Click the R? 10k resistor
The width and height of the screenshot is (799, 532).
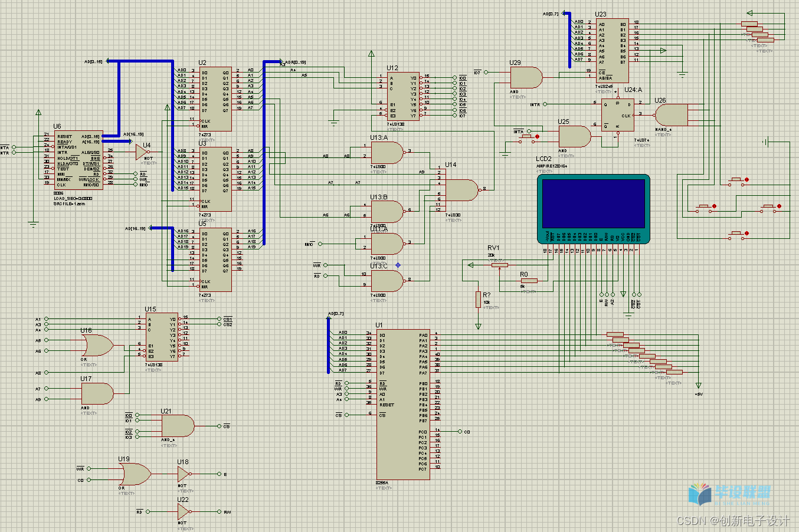(x=478, y=300)
